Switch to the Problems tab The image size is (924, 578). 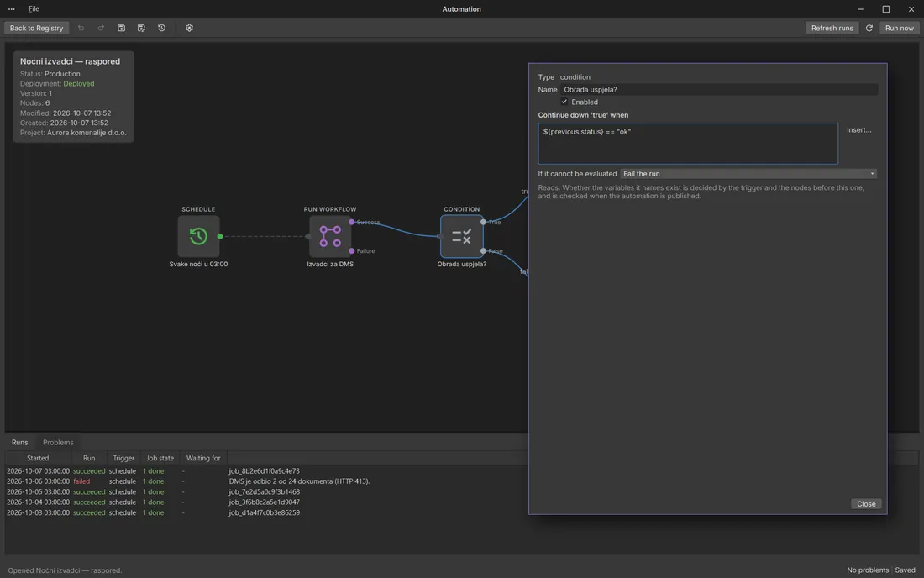coord(58,443)
